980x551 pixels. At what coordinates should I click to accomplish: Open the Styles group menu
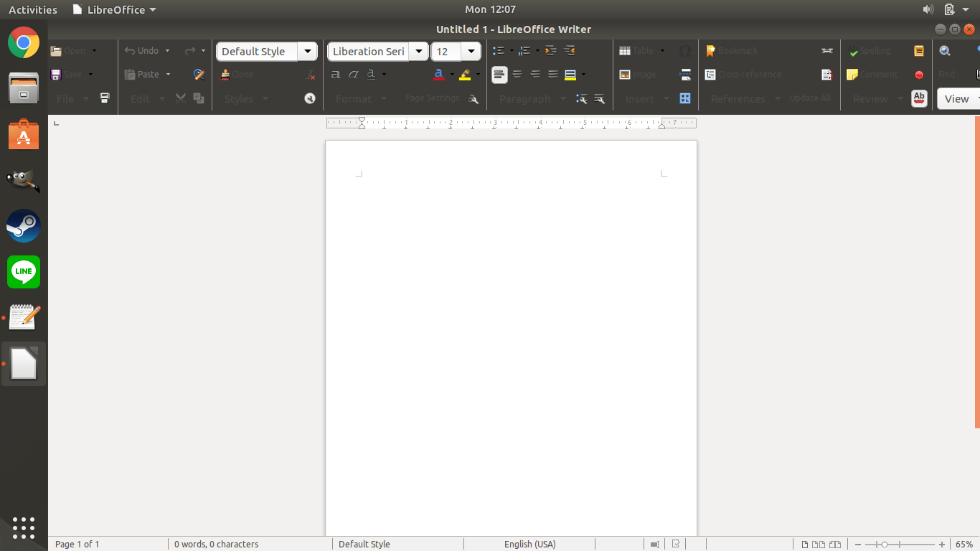[246, 99]
